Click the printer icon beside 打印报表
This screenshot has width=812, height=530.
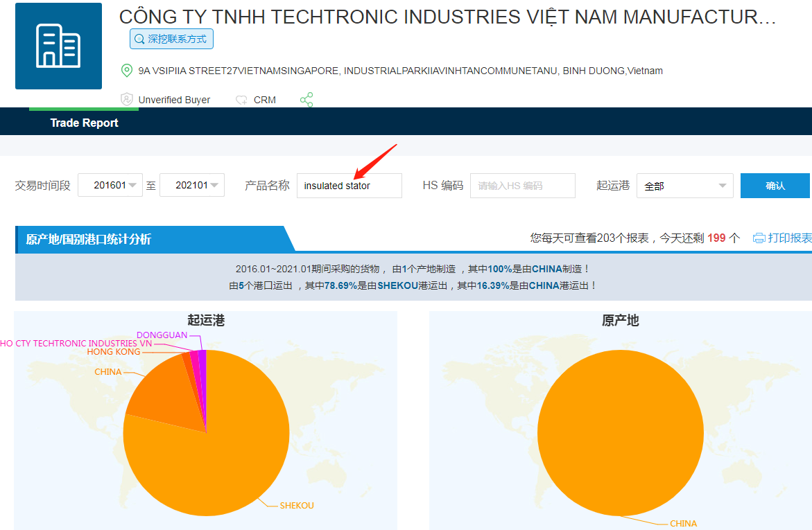coord(759,238)
